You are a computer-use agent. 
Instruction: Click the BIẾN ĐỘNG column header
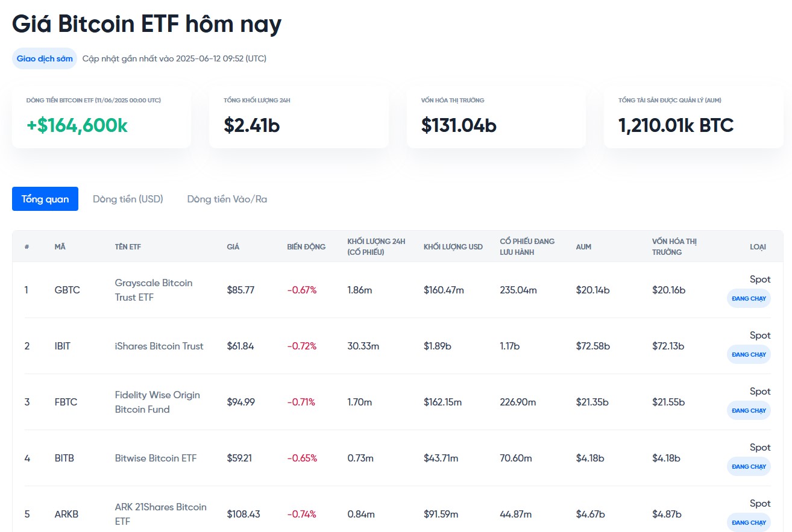(x=306, y=246)
